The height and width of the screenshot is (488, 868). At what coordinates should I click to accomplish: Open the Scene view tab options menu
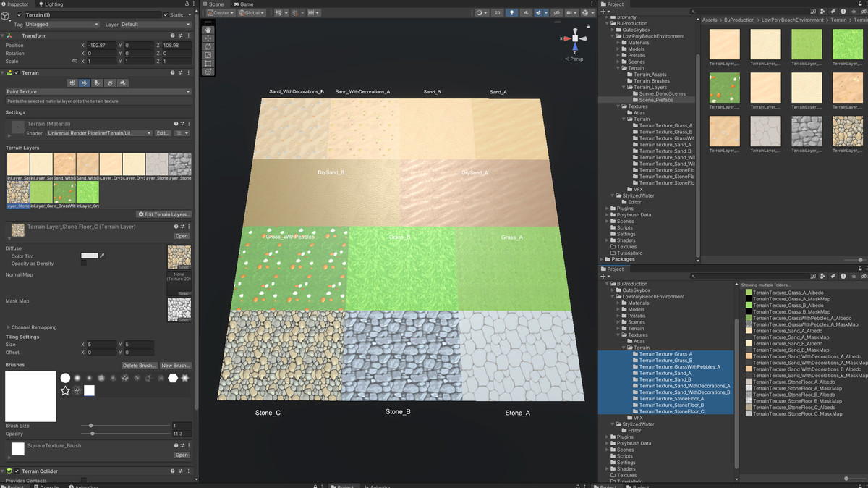click(593, 4)
